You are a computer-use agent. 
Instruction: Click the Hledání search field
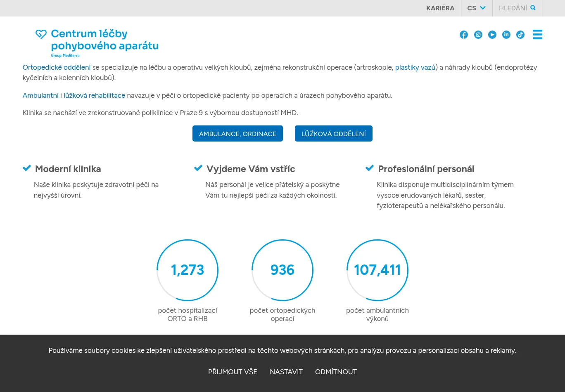click(x=513, y=8)
